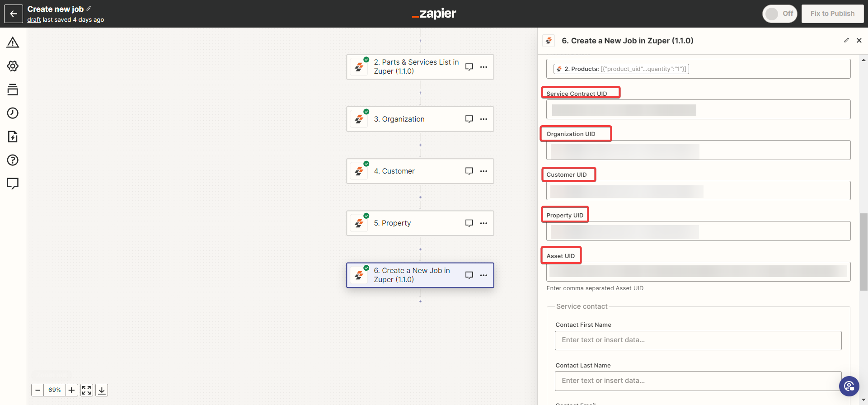Open the support chat bubble
The width and height of the screenshot is (868, 405).
click(849, 386)
